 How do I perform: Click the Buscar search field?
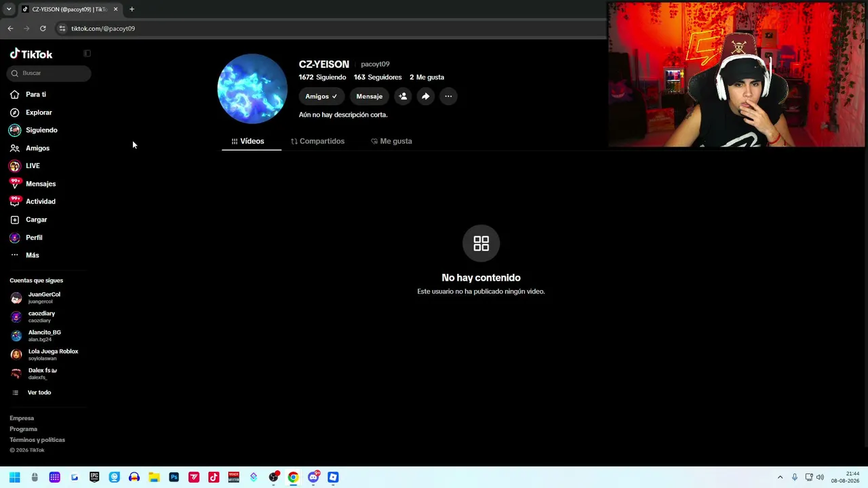pyautogui.click(x=50, y=73)
